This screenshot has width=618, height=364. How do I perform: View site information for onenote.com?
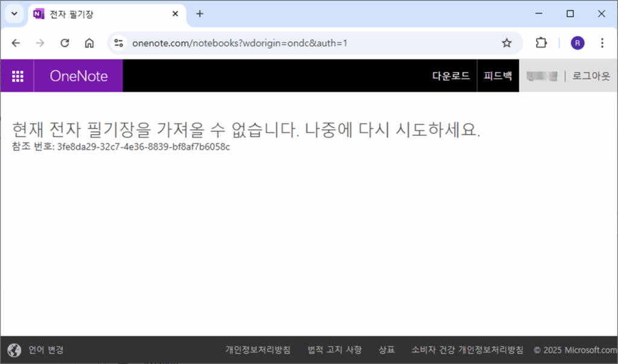tap(119, 43)
